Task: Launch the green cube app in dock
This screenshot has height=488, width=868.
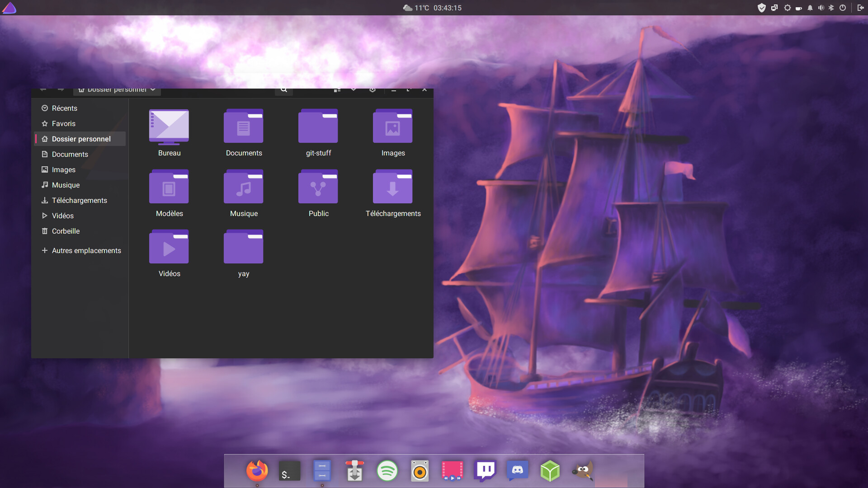Action: pos(550,471)
